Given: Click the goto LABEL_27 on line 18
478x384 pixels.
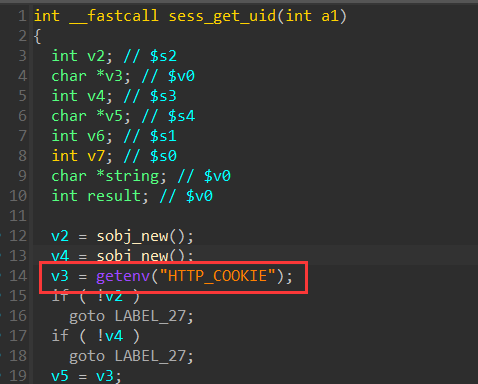Looking at the screenshot, I should 131,356.
